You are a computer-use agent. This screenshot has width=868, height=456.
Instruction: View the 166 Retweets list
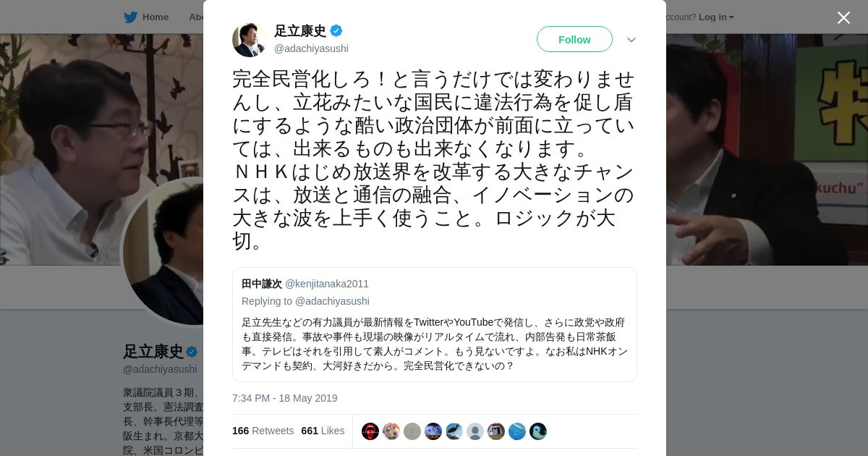(263, 431)
